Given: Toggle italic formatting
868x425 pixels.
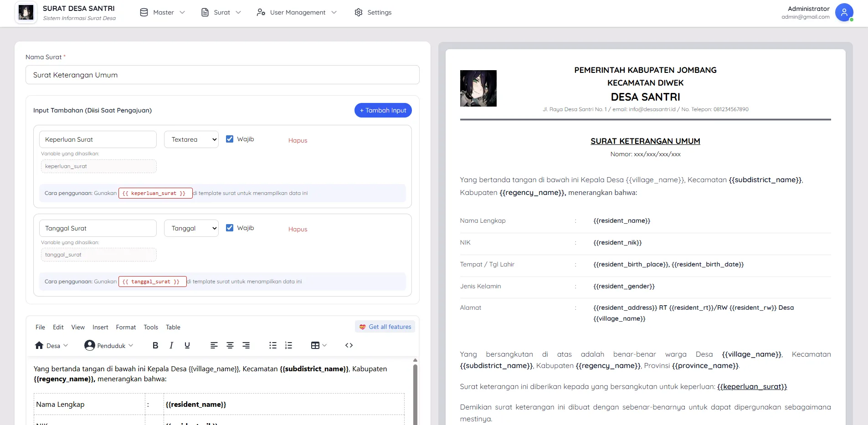Looking at the screenshot, I should (x=171, y=345).
